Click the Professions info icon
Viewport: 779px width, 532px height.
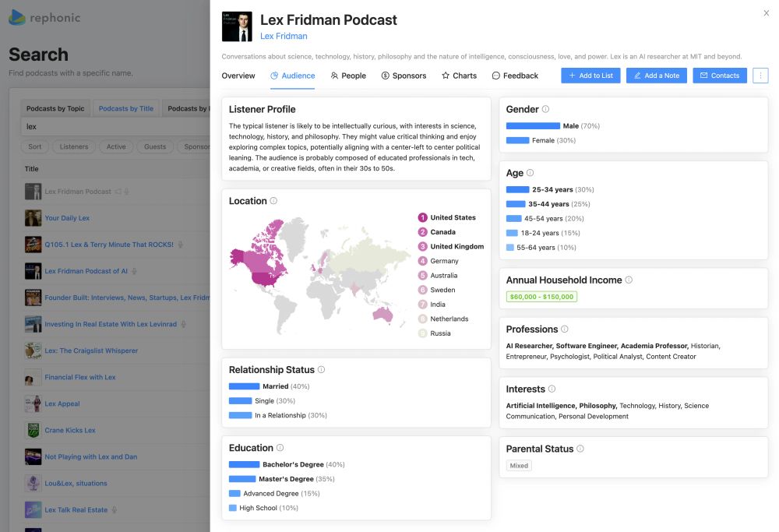[x=564, y=329]
